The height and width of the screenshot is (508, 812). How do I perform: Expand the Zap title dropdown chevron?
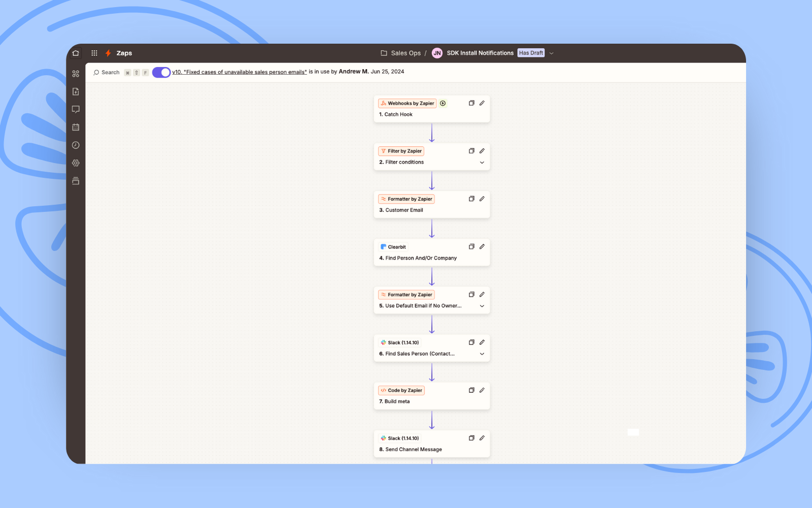tap(552, 53)
